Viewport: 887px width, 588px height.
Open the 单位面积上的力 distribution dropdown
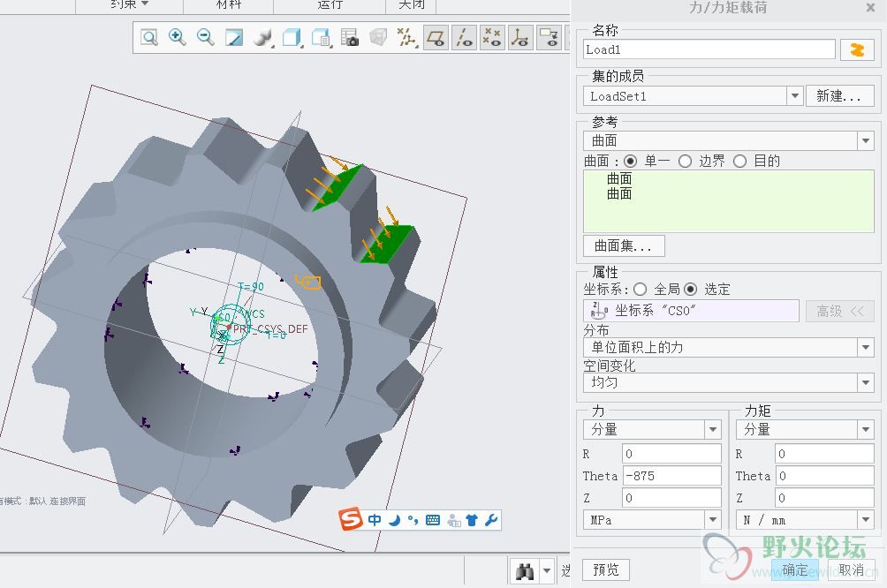[x=866, y=347]
